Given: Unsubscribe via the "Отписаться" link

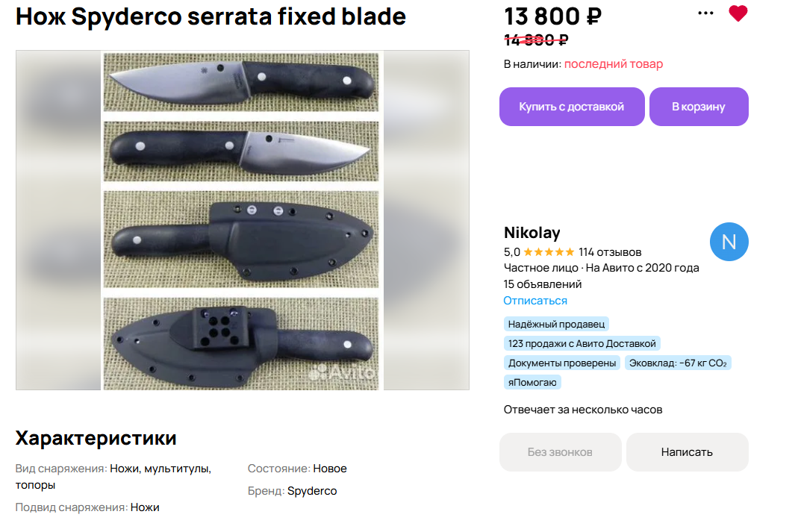Looking at the screenshot, I should point(535,301).
